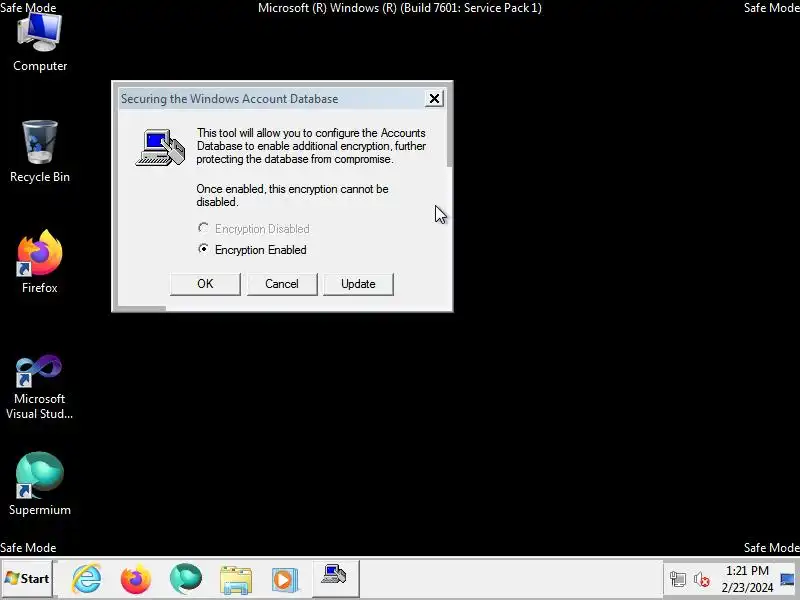Click the dialog title bar text
The image size is (800, 600).
coord(229,99)
